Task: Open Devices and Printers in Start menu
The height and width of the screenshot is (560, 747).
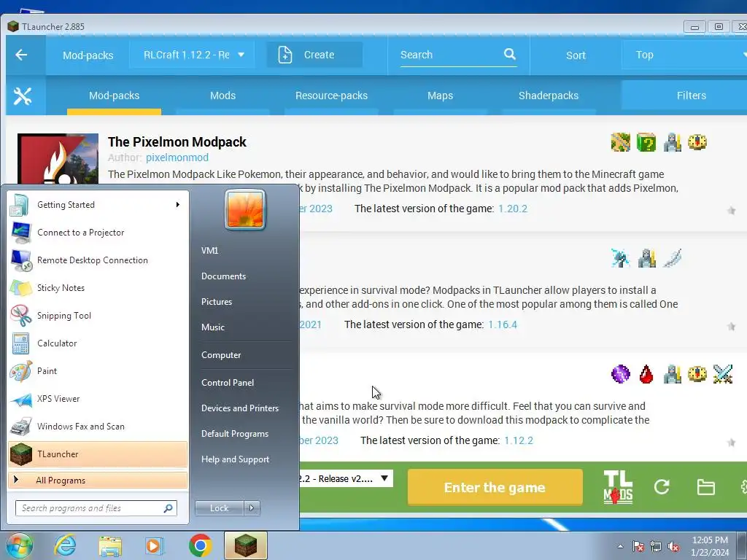Action: click(x=239, y=408)
